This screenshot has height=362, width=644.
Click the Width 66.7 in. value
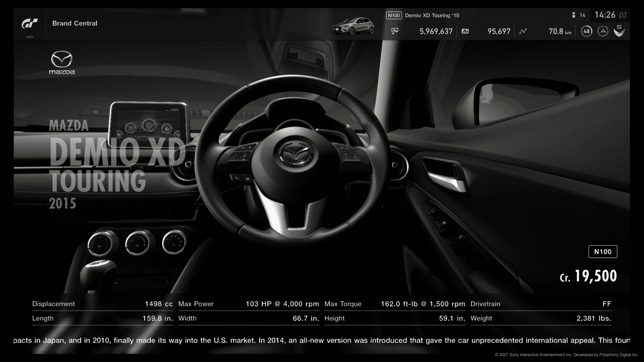[306, 318]
